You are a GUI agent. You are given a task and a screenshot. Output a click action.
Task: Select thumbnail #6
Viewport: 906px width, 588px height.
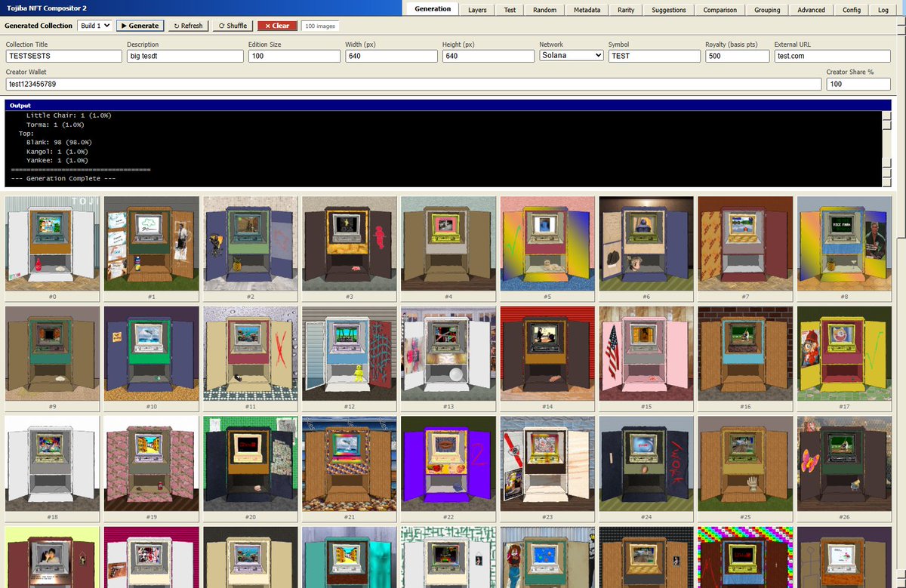(646, 249)
